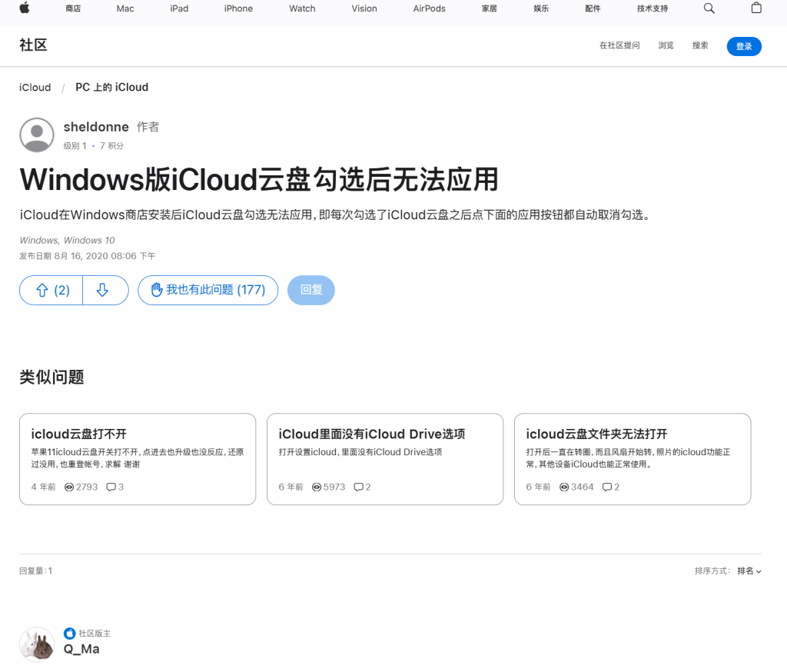Click the 登录 sign-in button
The width and height of the screenshot is (787, 672).
pyautogui.click(x=744, y=46)
